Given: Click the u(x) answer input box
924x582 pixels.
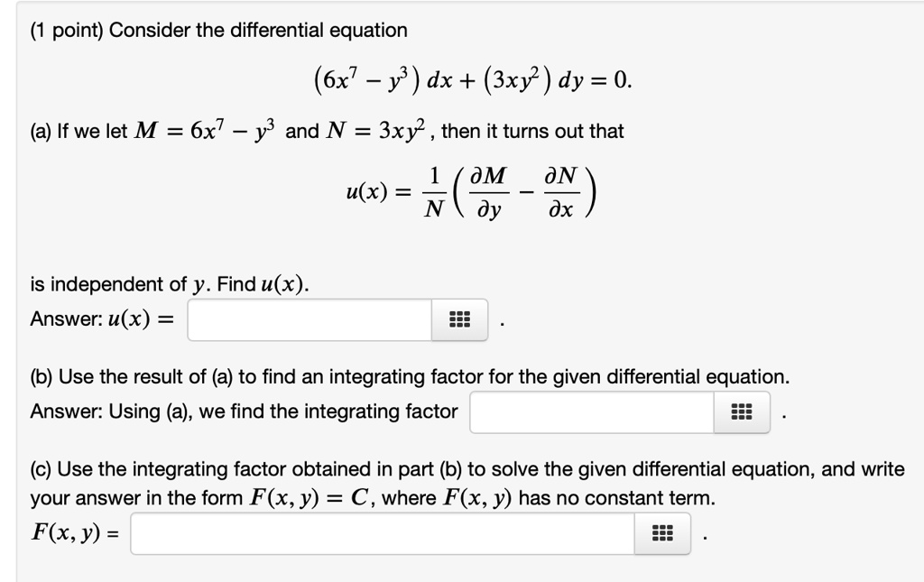Looking at the screenshot, I should (x=309, y=320).
